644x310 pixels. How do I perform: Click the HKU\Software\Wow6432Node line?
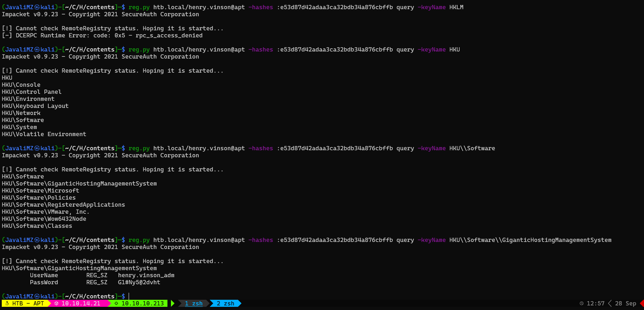pos(44,219)
